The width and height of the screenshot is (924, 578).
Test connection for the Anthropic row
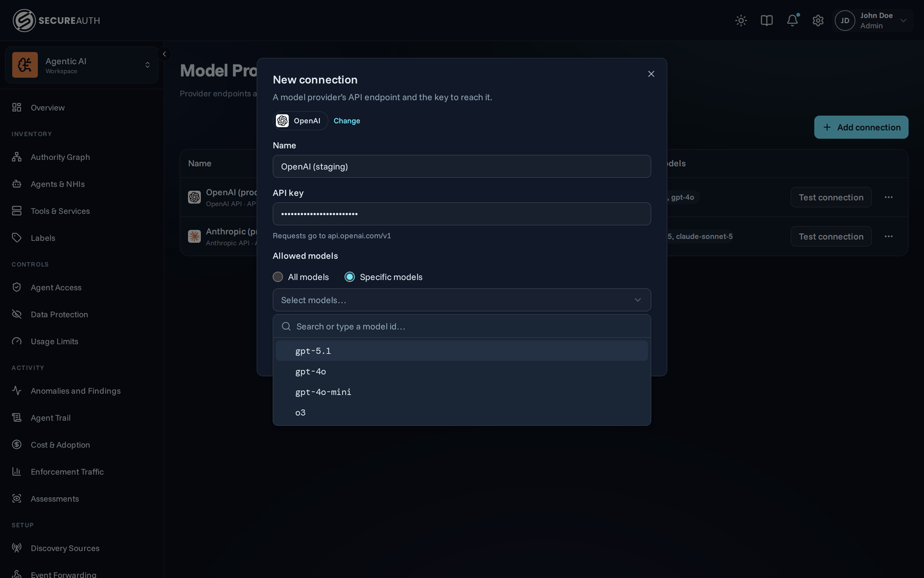[831, 236]
